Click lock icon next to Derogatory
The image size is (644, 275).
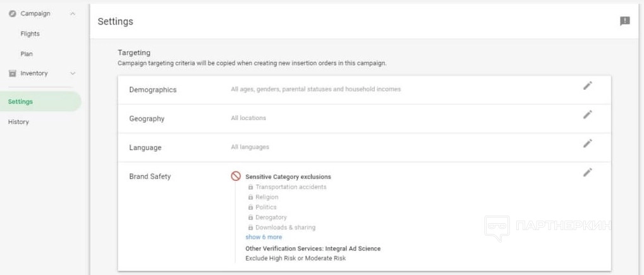coord(250,217)
